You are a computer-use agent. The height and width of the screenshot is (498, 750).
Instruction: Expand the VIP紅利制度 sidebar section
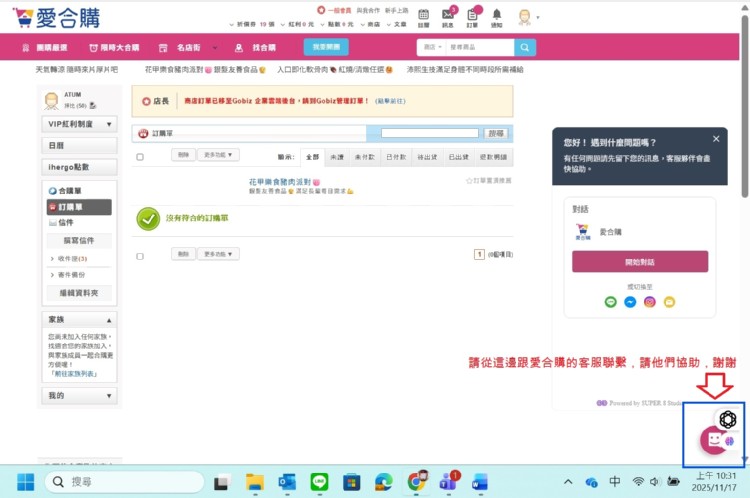tap(80, 124)
